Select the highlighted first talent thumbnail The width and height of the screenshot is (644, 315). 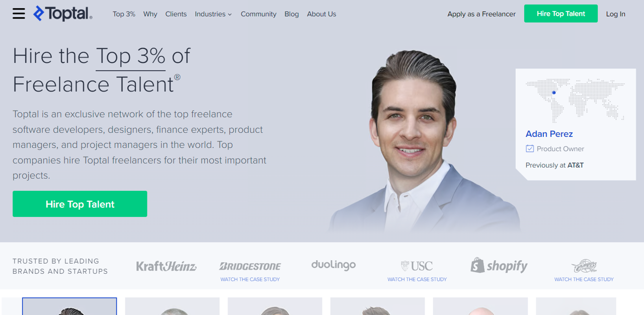click(69, 306)
